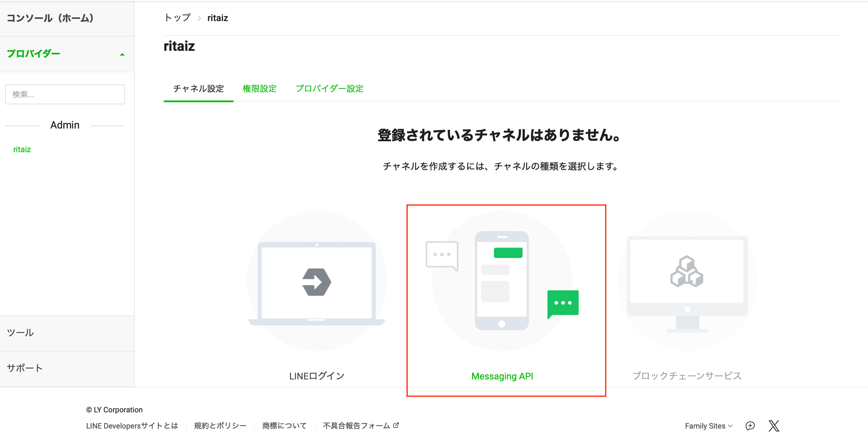The image size is (868, 447).
Task: Open コンソール（ホーム） in sidebar
Action: pyautogui.click(x=50, y=18)
